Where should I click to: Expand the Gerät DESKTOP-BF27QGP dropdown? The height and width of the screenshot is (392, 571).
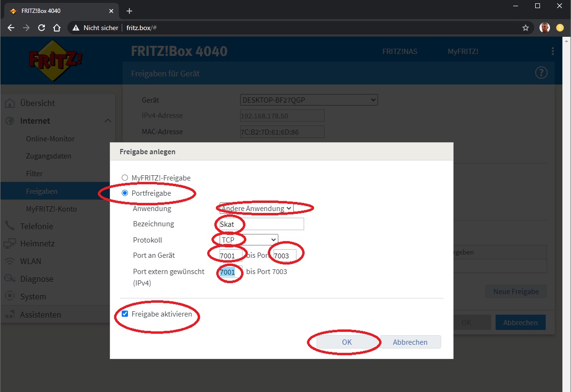[x=308, y=100]
